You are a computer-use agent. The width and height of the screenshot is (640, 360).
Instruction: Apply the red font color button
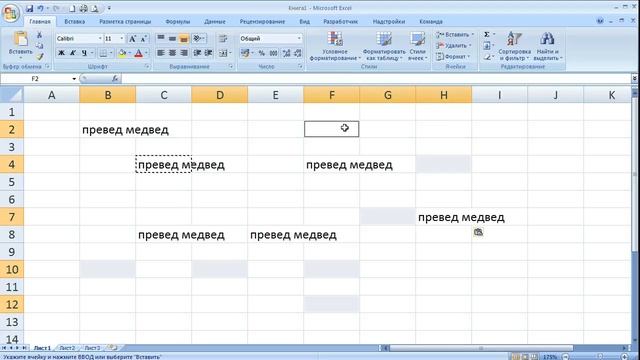(x=138, y=53)
